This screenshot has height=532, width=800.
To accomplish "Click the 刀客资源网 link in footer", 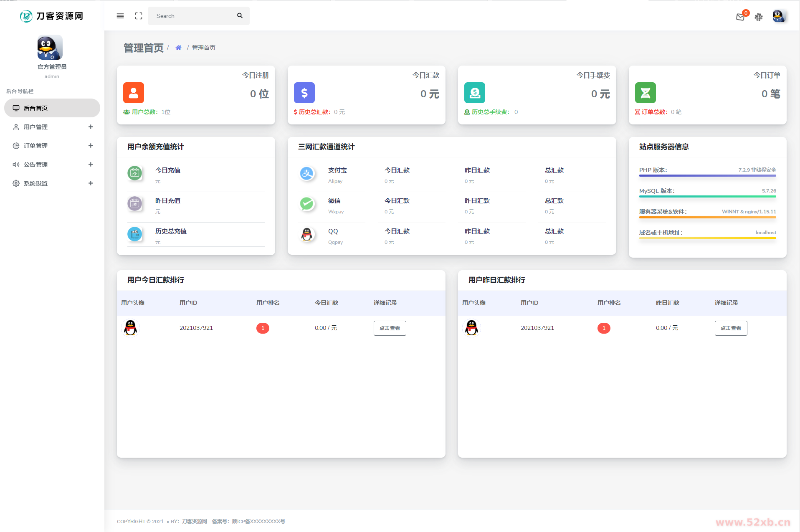I will [195, 521].
